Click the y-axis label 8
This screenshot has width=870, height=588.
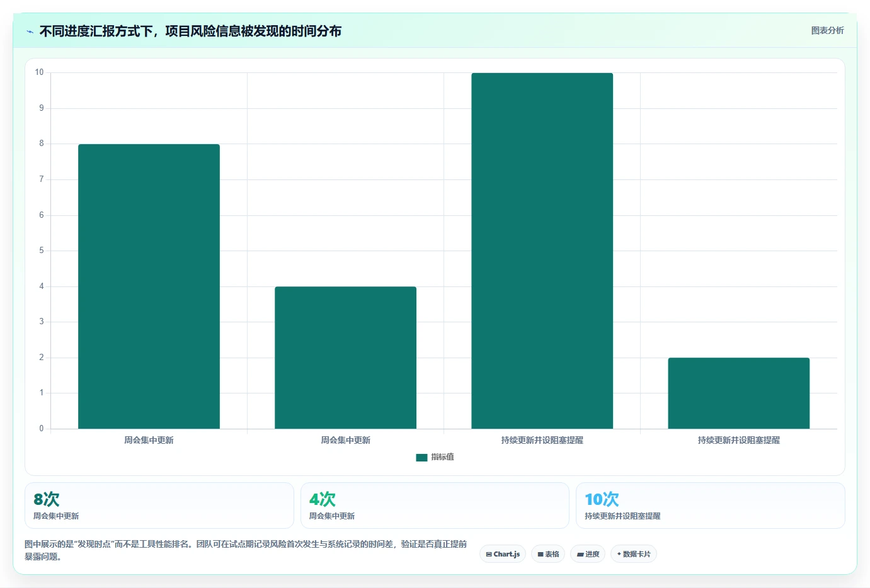point(42,144)
